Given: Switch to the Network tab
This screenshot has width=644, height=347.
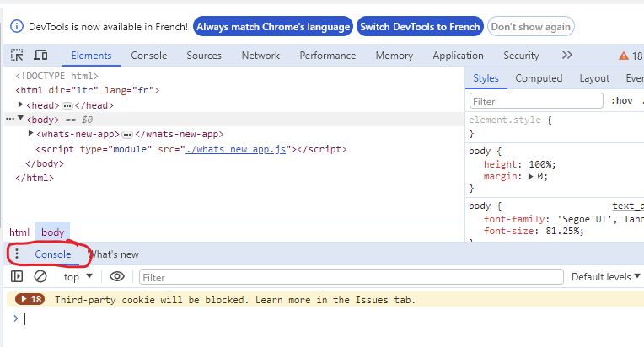Looking at the screenshot, I should tap(260, 56).
